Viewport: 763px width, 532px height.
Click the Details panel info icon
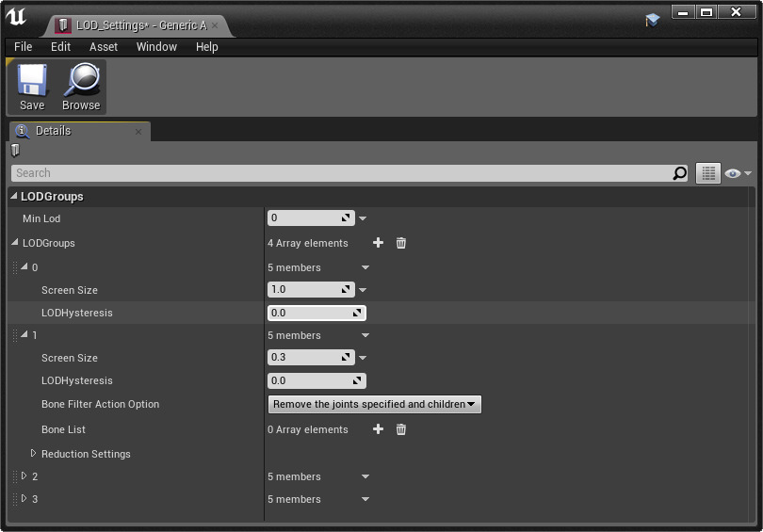(x=22, y=131)
